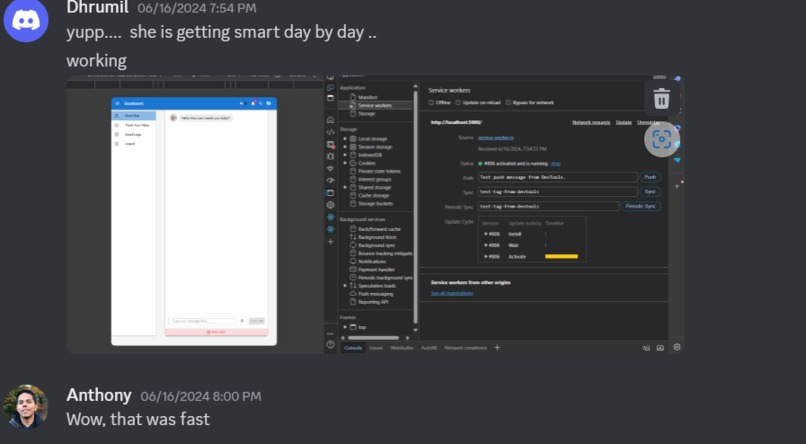Expand Session storage tree node
The height and width of the screenshot is (444, 806).
(345, 147)
